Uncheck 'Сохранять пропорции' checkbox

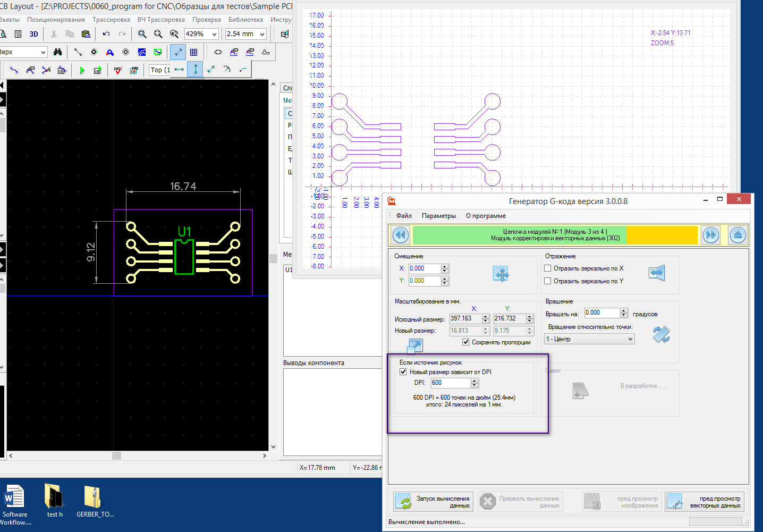[466, 342]
